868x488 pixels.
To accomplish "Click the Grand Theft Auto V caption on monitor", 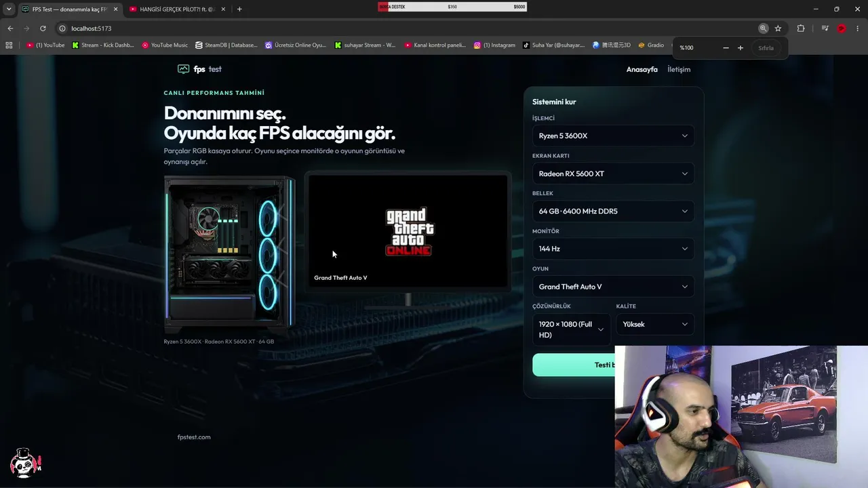I will pyautogui.click(x=340, y=278).
